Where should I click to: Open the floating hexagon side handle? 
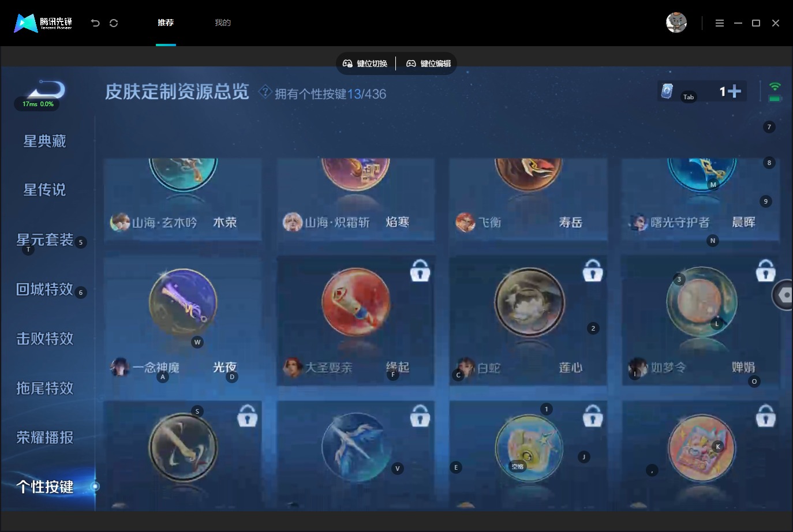pos(783,295)
